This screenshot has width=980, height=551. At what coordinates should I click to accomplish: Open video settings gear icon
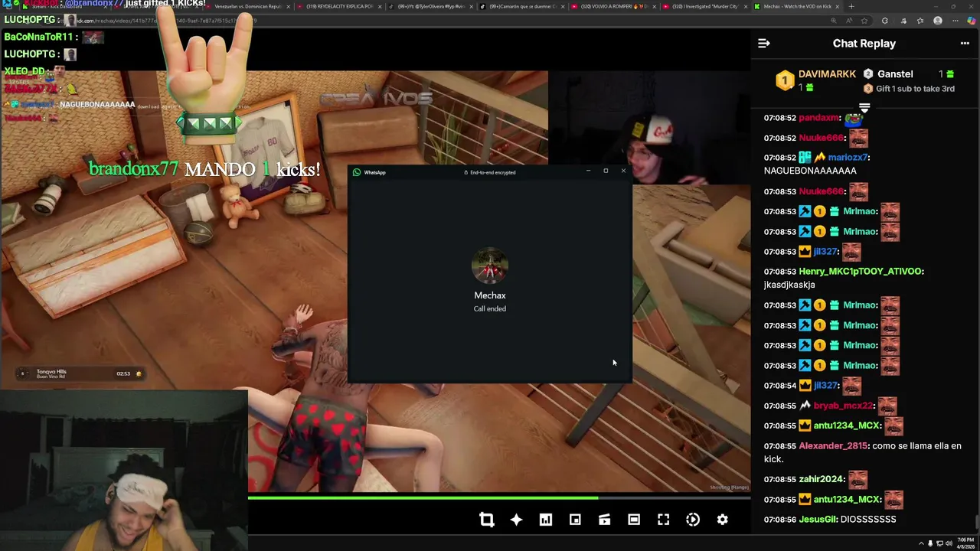coord(722,520)
